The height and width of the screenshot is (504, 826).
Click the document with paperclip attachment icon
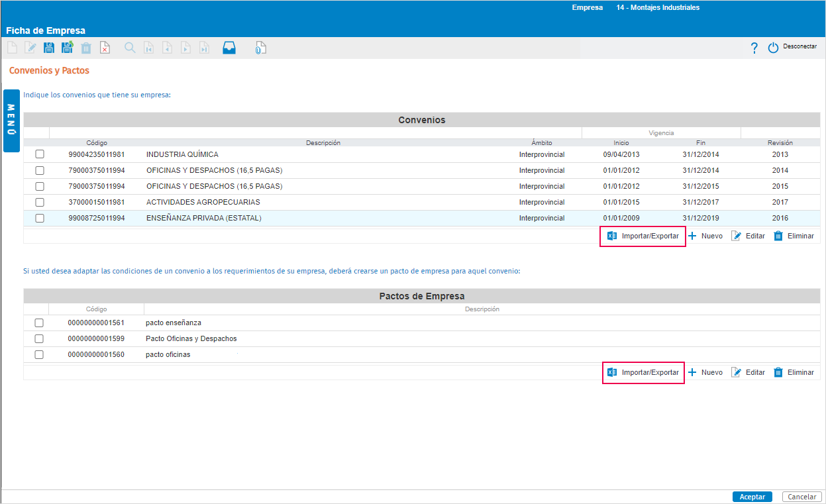coord(261,48)
